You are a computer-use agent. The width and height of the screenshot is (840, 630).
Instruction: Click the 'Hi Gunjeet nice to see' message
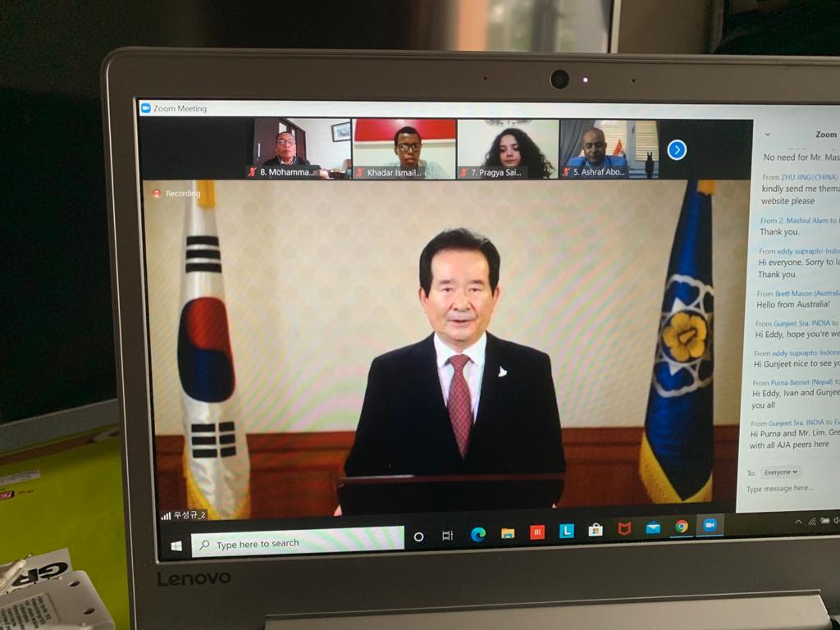(797, 363)
